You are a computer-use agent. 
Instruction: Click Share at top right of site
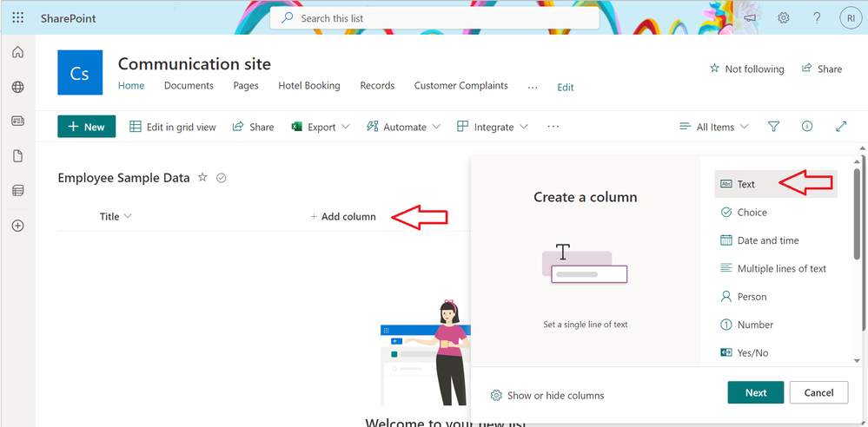point(821,69)
